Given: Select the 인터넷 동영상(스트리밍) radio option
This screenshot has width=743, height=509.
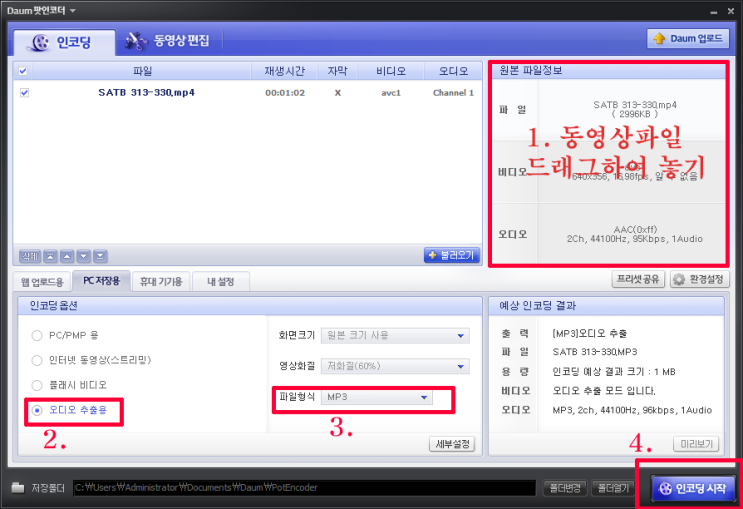Looking at the screenshot, I should click(36, 360).
